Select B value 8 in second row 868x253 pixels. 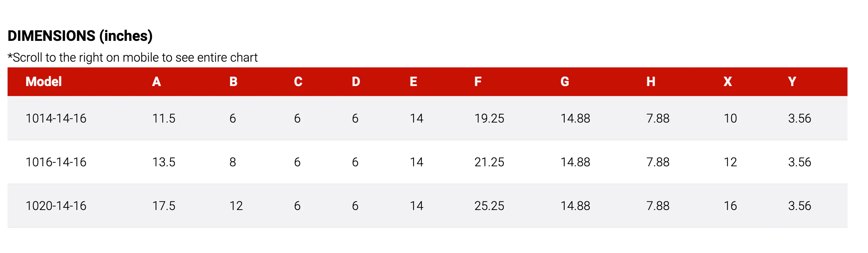click(233, 162)
